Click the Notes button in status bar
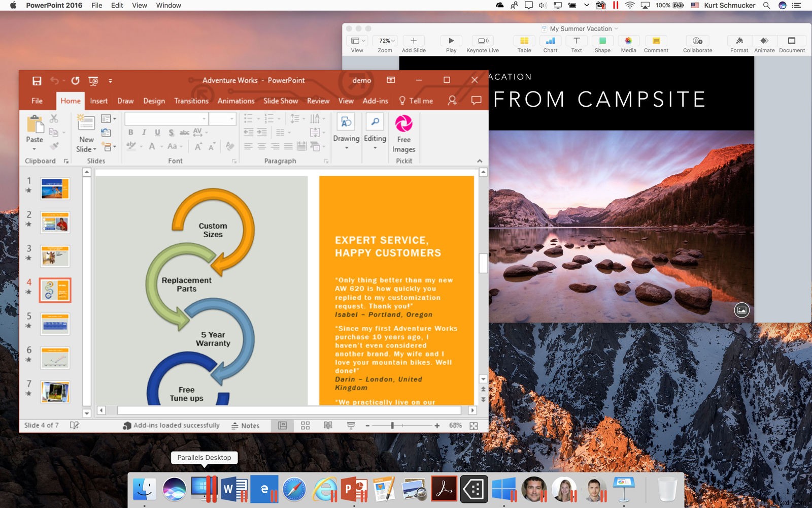 coord(247,425)
